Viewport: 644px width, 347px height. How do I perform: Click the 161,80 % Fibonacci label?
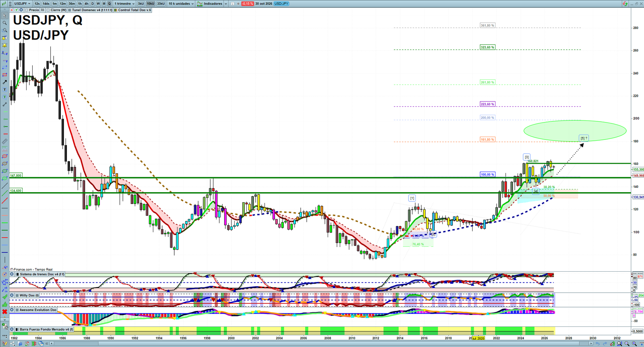(x=487, y=139)
